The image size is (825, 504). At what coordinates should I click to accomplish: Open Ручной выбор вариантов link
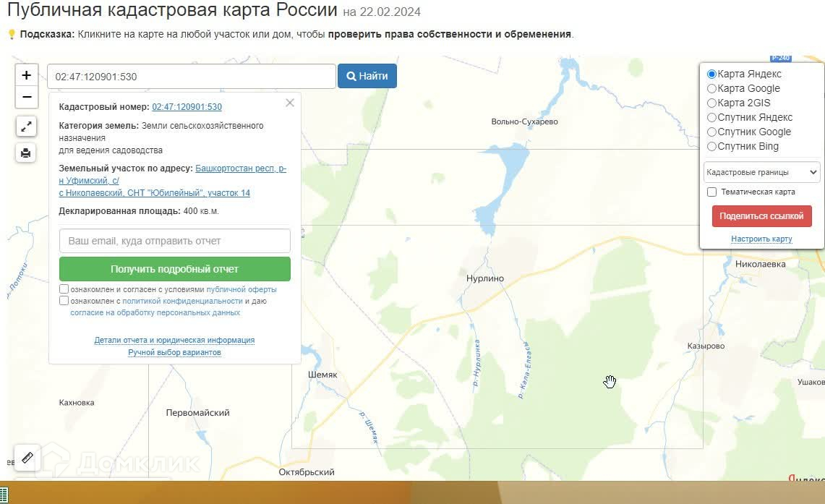click(x=175, y=352)
